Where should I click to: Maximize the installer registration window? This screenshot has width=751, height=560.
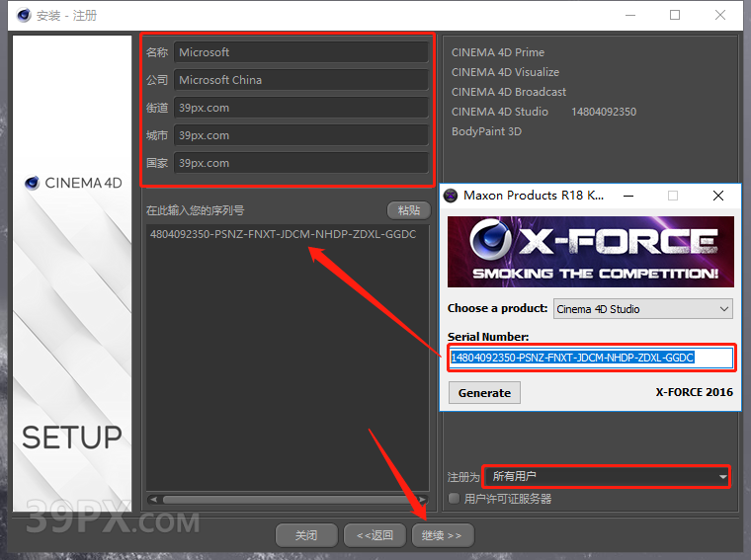(675, 16)
